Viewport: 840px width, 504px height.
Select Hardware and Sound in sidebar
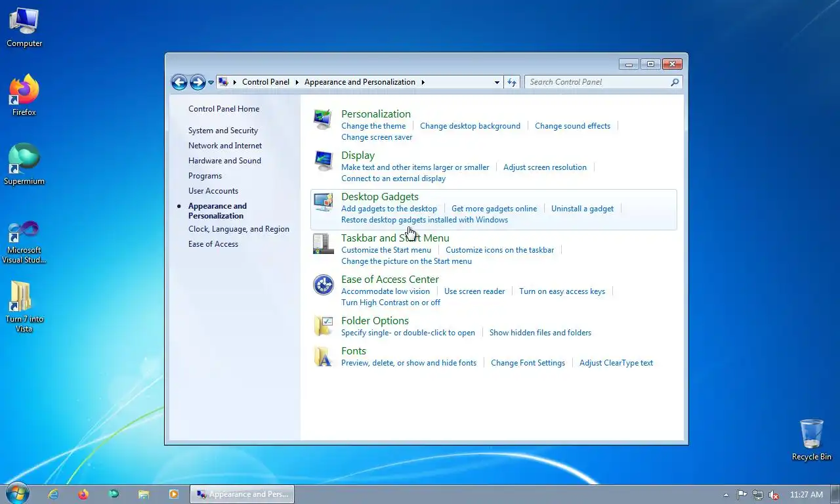pyautogui.click(x=224, y=161)
